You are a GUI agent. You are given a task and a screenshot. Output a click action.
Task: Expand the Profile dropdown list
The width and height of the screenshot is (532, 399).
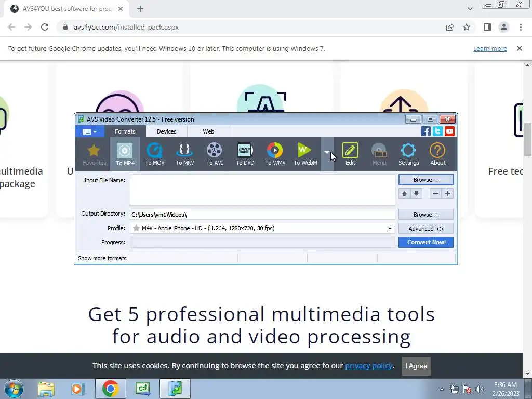coord(390,229)
